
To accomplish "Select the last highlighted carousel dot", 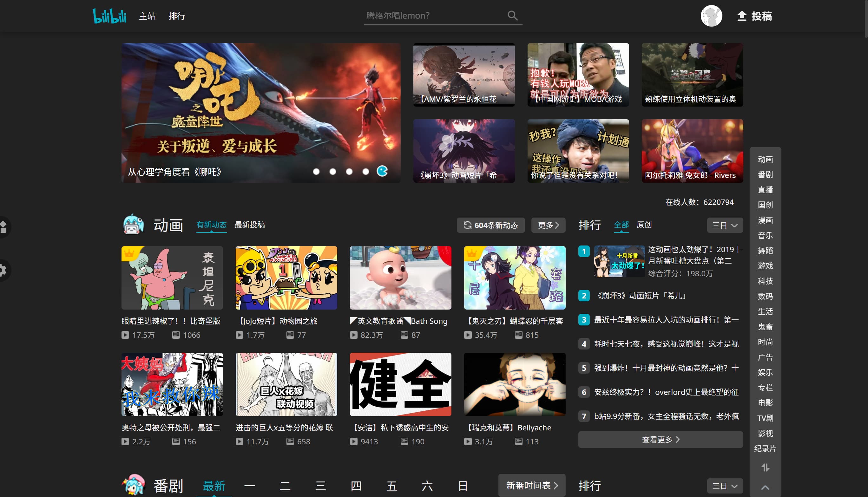I will pos(382,171).
